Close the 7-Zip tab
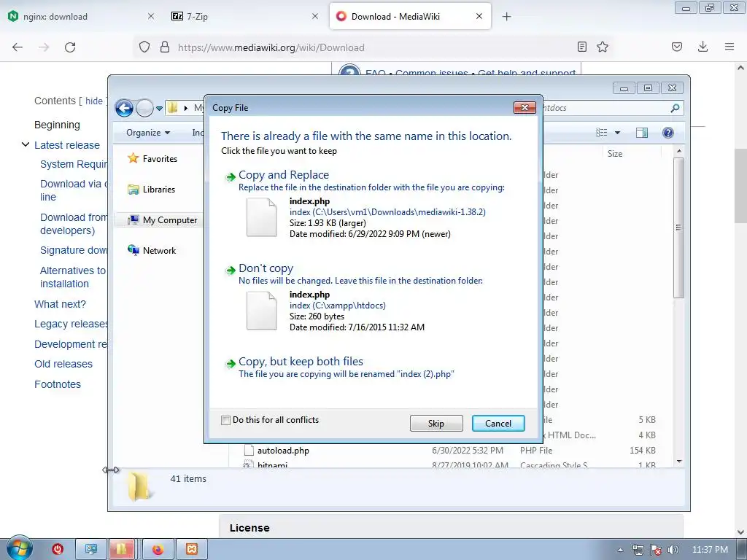The height and width of the screenshot is (560, 747). tap(315, 16)
